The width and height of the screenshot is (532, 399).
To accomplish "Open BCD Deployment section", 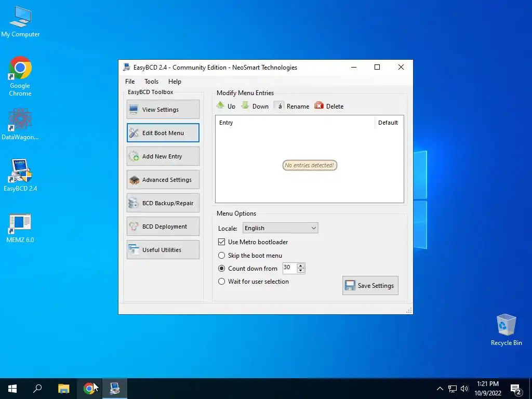I will (163, 227).
